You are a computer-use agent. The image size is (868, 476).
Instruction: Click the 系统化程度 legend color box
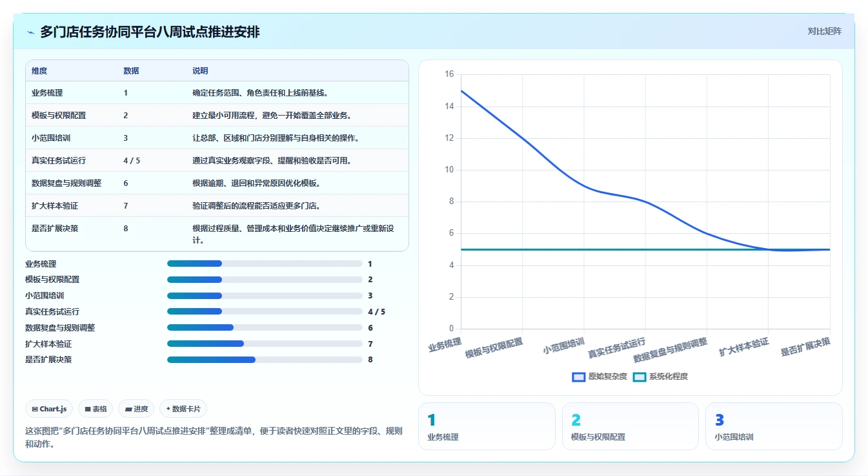pos(640,377)
